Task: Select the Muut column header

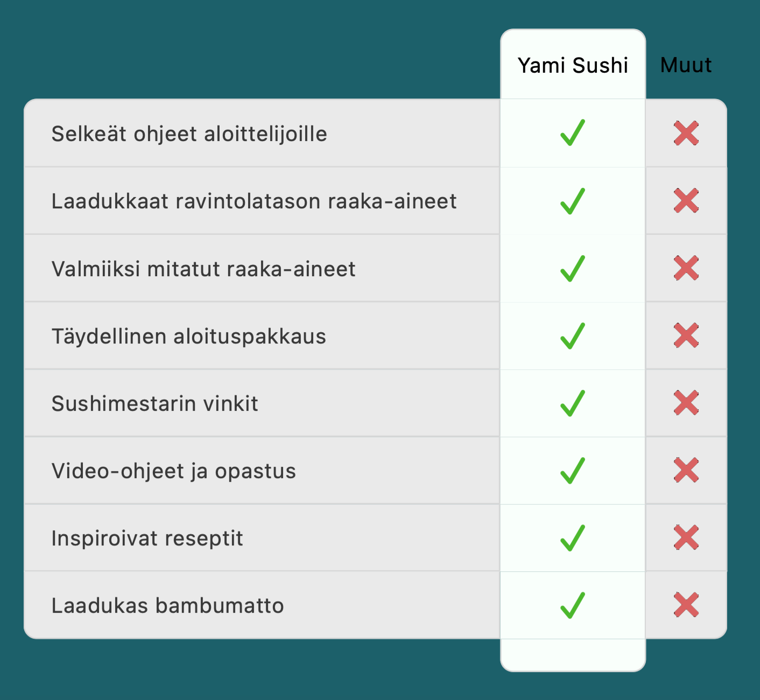Action: [x=686, y=65]
